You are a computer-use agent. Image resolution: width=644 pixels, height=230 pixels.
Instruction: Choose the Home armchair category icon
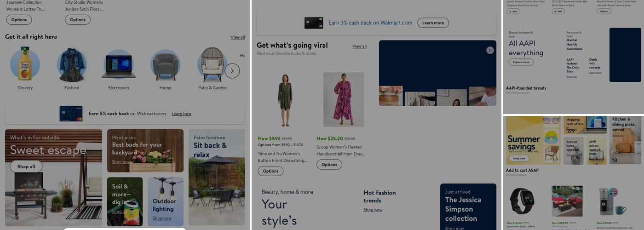point(166,64)
